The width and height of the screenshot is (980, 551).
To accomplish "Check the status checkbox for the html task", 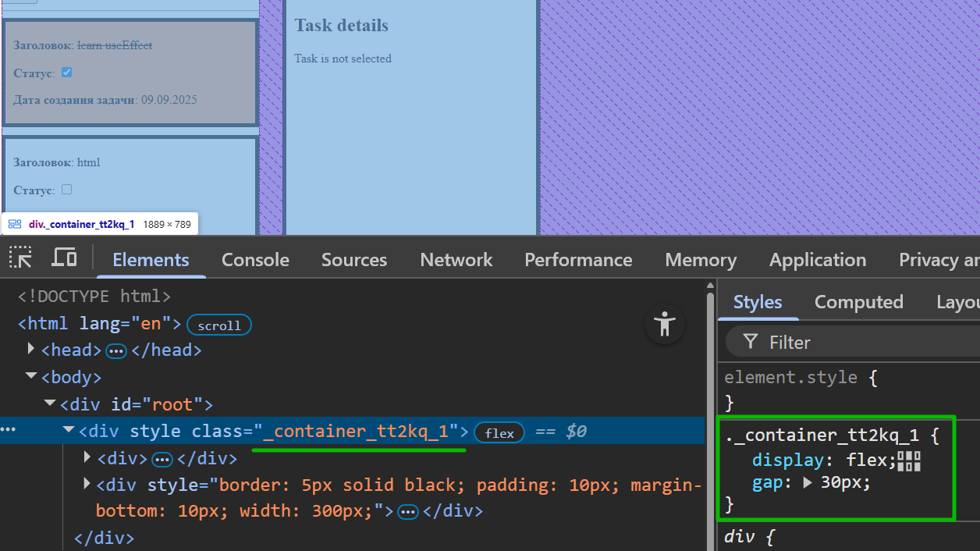I will pos(66,190).
